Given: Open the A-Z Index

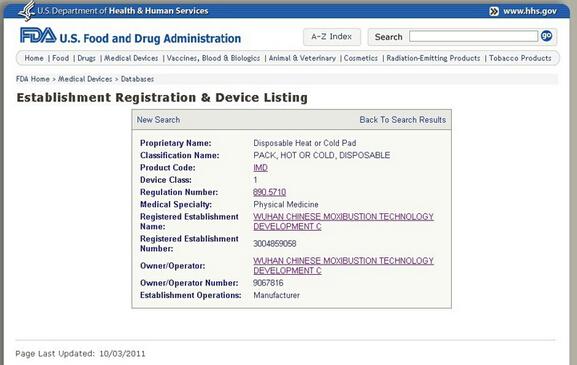Looking at the screenshot, I should (332, 37).
